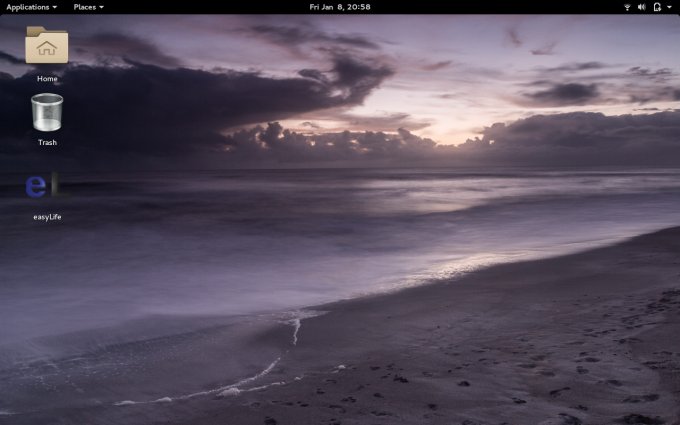Open the clock showing Fri Jan 8, 20:58
The width and height of the screenshot is (680, 425).
click(x=340, y=7)
